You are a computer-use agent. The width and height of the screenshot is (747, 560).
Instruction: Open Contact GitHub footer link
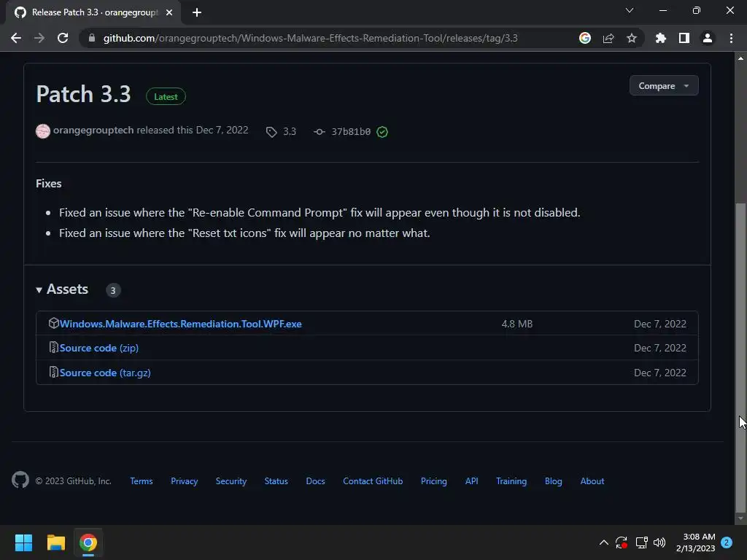click(373, 481)
